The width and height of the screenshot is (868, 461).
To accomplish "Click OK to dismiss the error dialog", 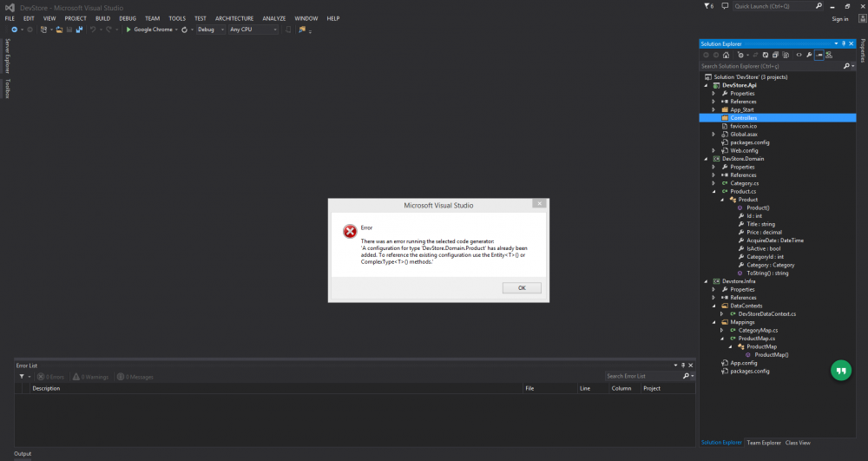I will 522,287.
